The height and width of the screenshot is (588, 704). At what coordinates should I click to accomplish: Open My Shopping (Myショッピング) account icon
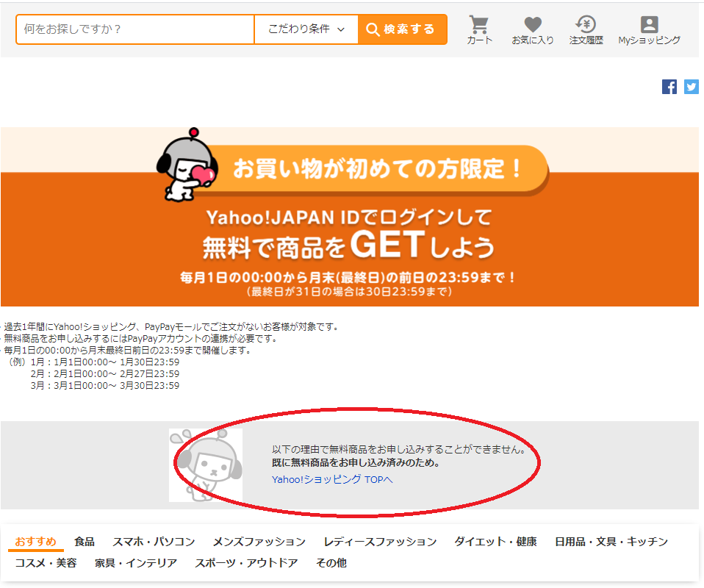coord(649,29)
